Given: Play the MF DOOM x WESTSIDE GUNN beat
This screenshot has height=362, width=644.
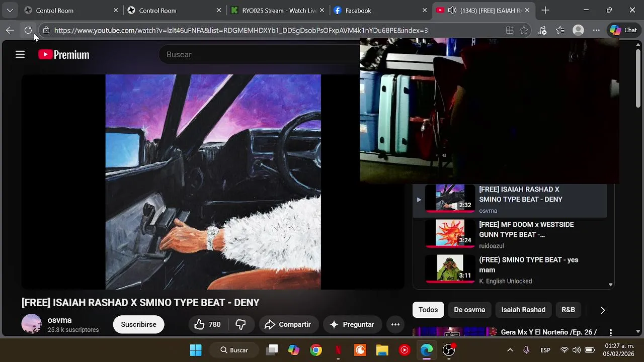Looking at the screenshot, I should pos(510,235).
